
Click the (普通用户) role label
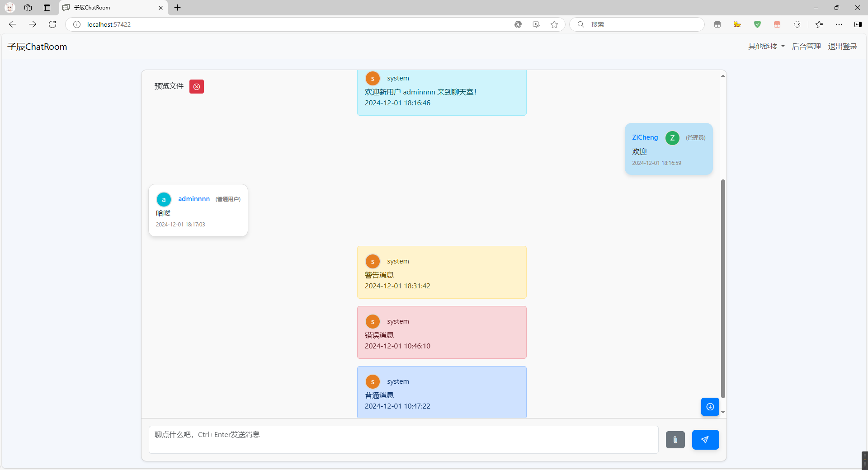[228, 199]
